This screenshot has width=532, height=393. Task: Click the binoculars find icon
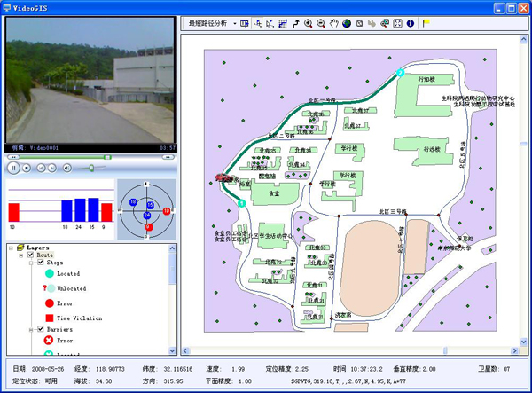coord(385,23)
